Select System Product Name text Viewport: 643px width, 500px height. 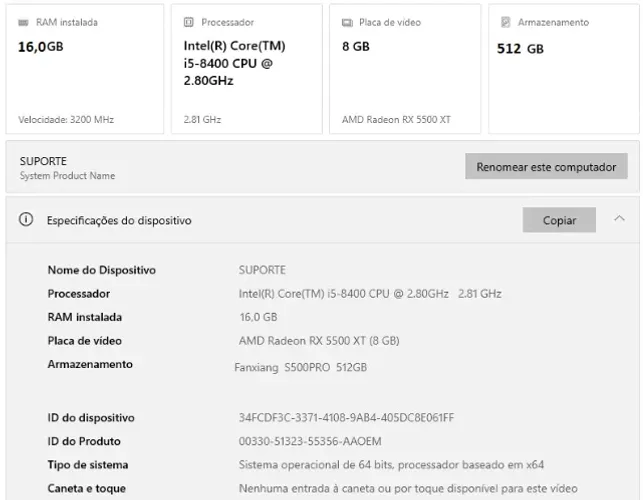[x=67, y=176]
